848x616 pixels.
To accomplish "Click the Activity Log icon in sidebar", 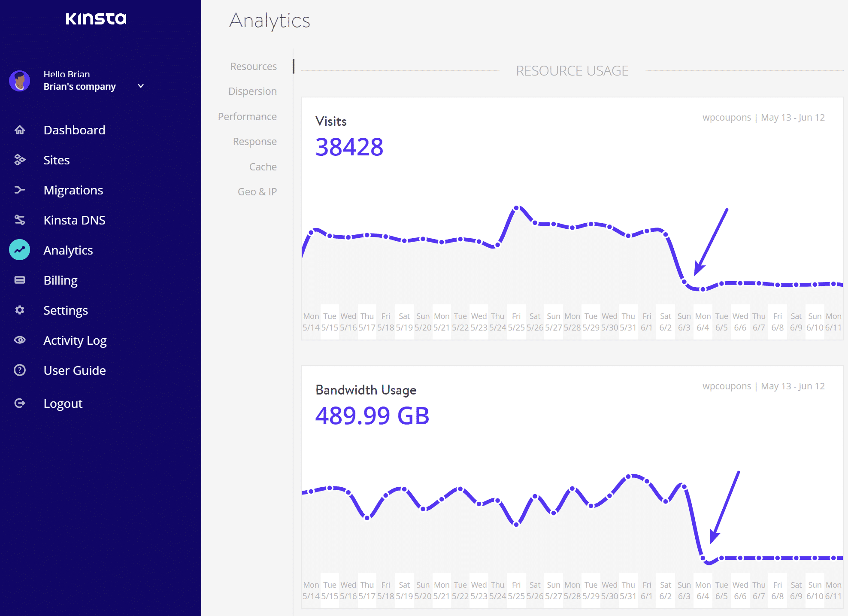I will click(x=20, y=340).
